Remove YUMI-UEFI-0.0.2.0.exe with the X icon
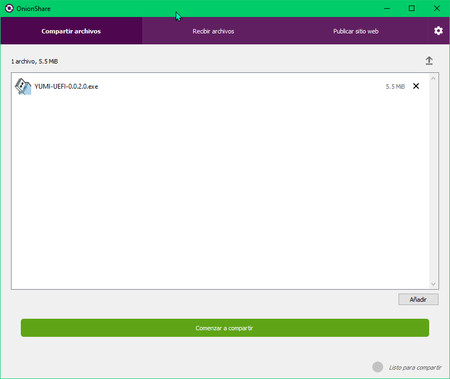 tap(416, 86)
